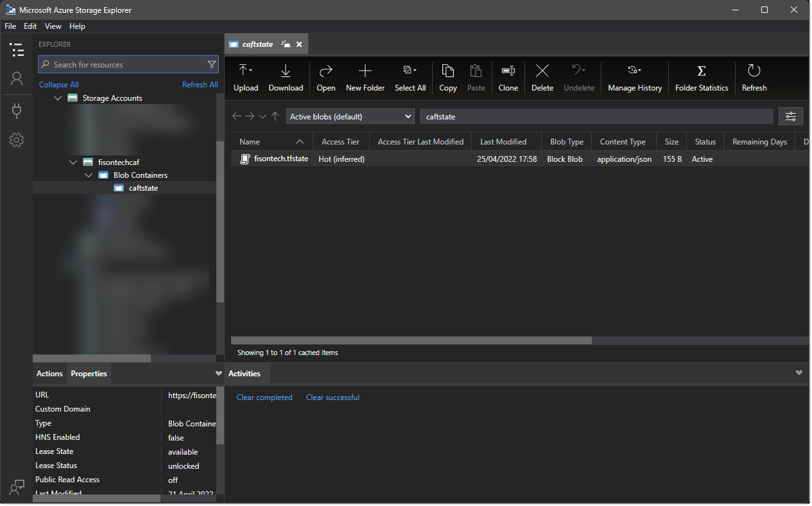Click the blob list horizontal scrollbar

pyautogui.click(x=411, y=340)
